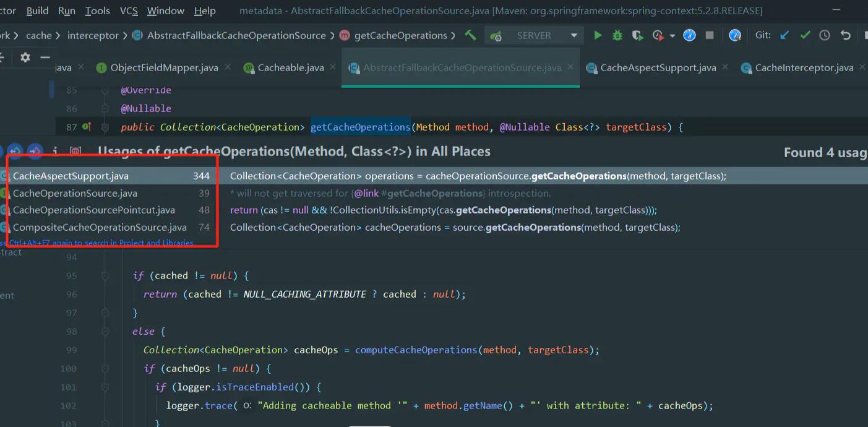Click usage snippet 'return (cas != null'
The image size is (868, 427).
click(x=444, y=210)
